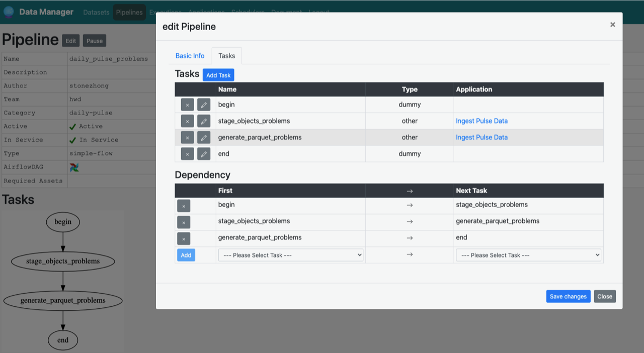Edit the end task with the pencil icon

pos(204,153)
